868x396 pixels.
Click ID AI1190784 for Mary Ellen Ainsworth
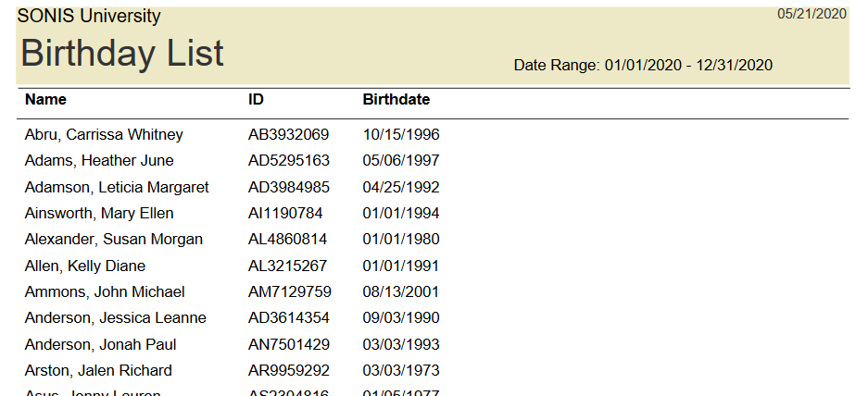285,213
